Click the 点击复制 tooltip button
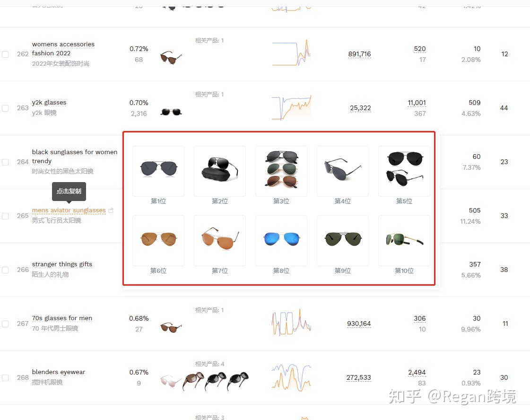Screen dimensions: 530x420 tap(69, 192)
